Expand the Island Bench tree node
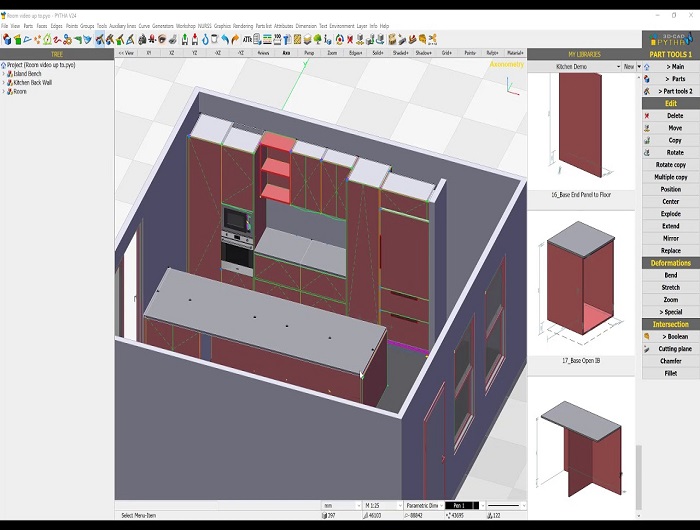700x530 pixels. tap(4, 73)
